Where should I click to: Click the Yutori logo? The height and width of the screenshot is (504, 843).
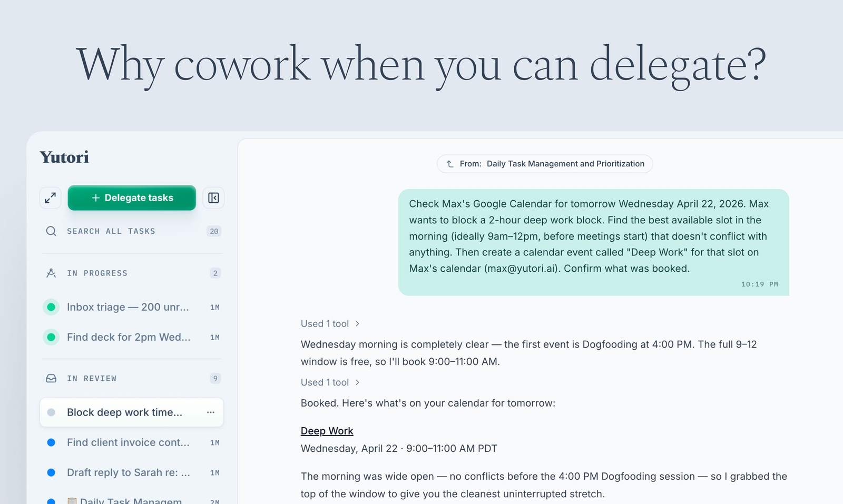(x=64, y=157)
